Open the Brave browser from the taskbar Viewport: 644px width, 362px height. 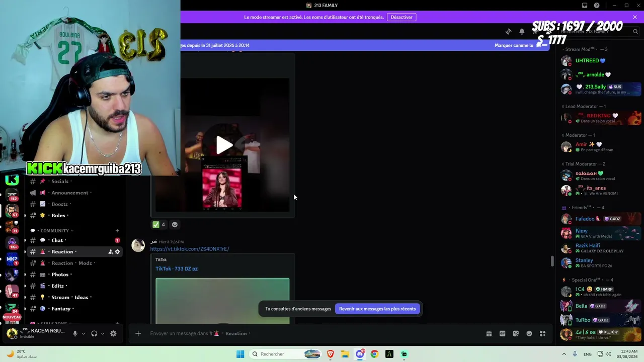coord(331,354)
